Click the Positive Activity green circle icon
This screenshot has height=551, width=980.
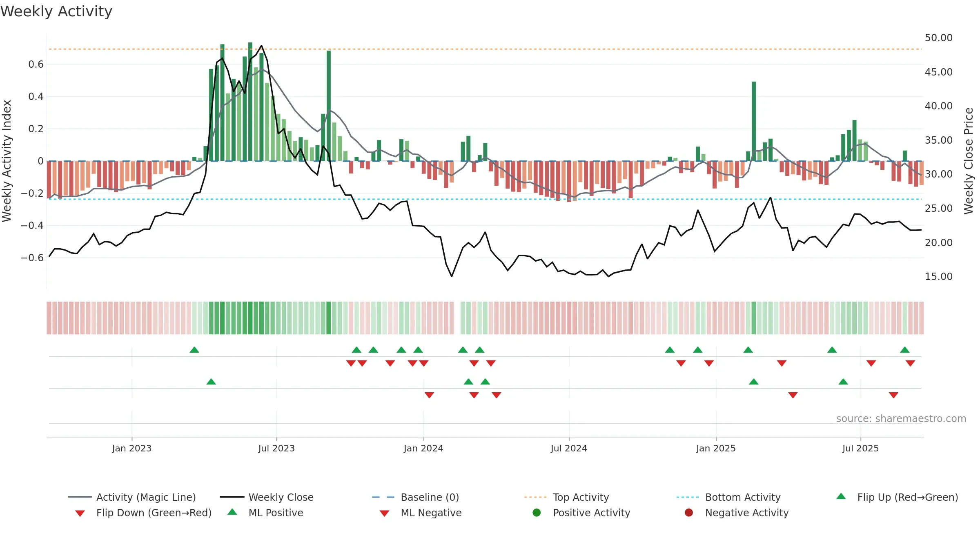click(x=537, y=512)
